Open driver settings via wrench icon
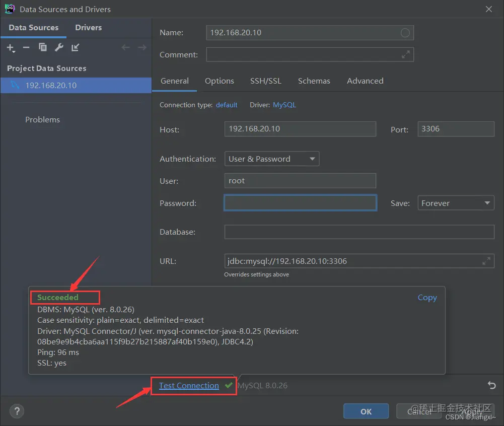This screenshot has width=504, height=426. (x=59, y=47)
